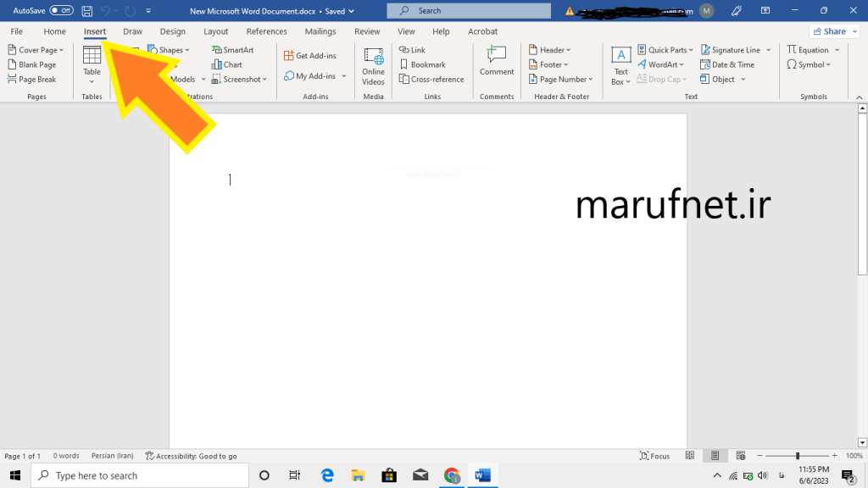Screen dimensions: 868x488
Task: Adjust the zoom slider in status bar
Action: pyautogui.click(x=797, y=456)
